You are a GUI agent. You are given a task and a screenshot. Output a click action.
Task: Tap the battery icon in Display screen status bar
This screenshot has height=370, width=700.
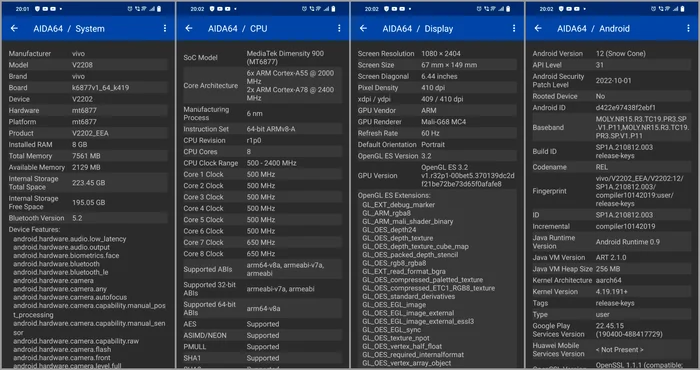tap(508, 8)
